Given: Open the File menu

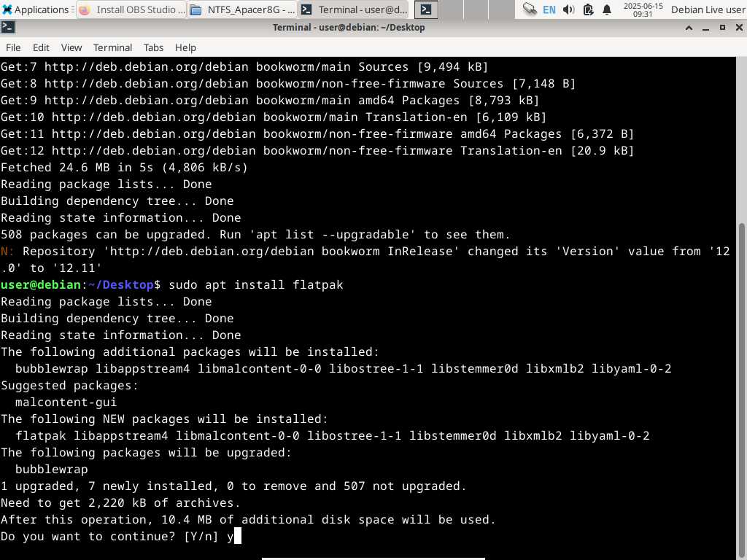Looking at the screenshot, I should pyautogui.click(x=13, y=47).
